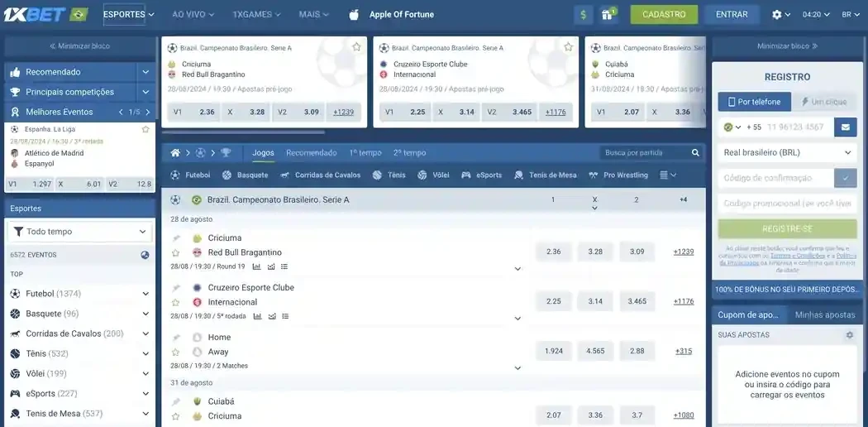The image size is (868, 427).
Task: Select Basquete in sports icon bar
Action: [246, 175]
